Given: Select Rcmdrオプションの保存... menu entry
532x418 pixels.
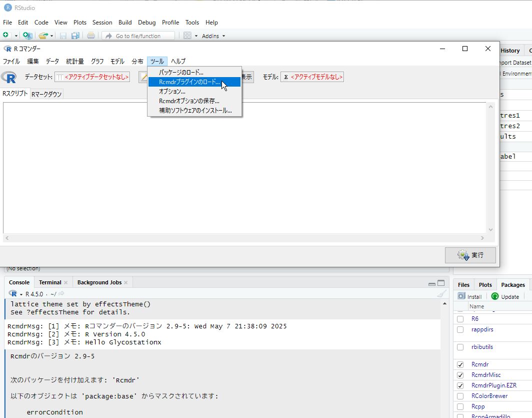Looking at the screenshot, I should click(x=194, y=101).
